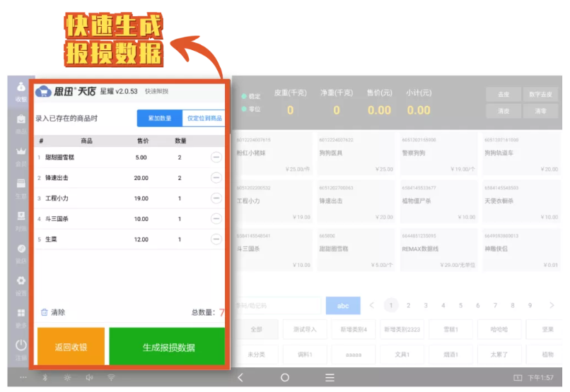Image resolution: width=570 pixels, height=392 pixels.
Task: Open the bottom-left three dots overflow menu
Action: coord(23,378)
